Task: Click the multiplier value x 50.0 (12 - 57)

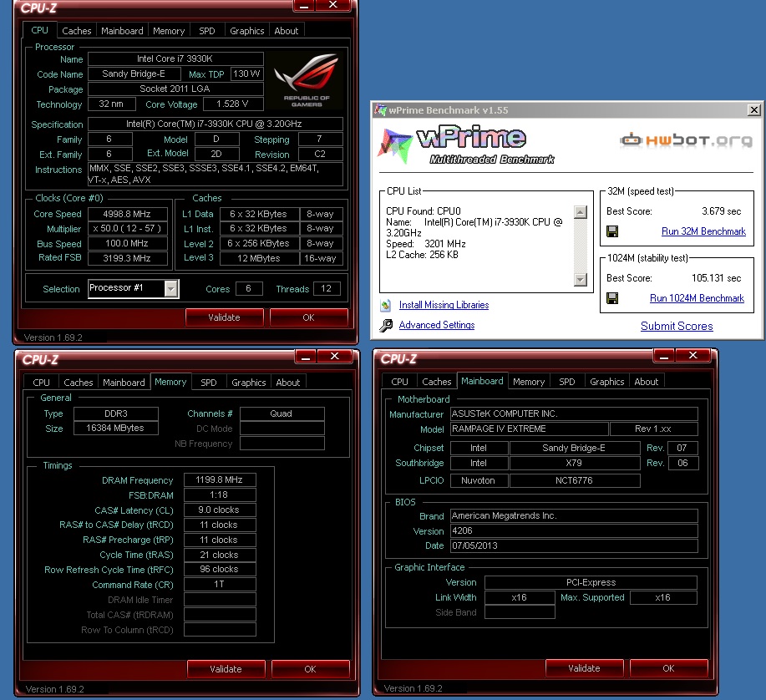Action: pos(127,229)
